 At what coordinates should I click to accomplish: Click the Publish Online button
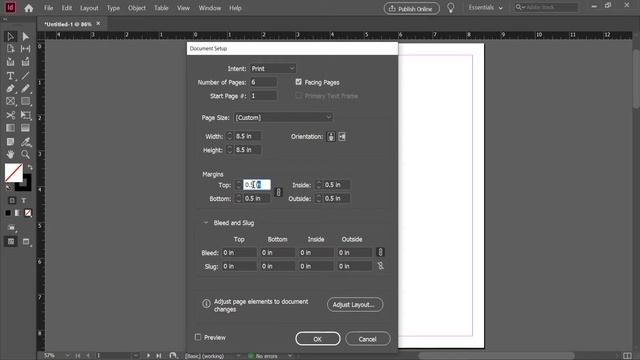point(411,9)
